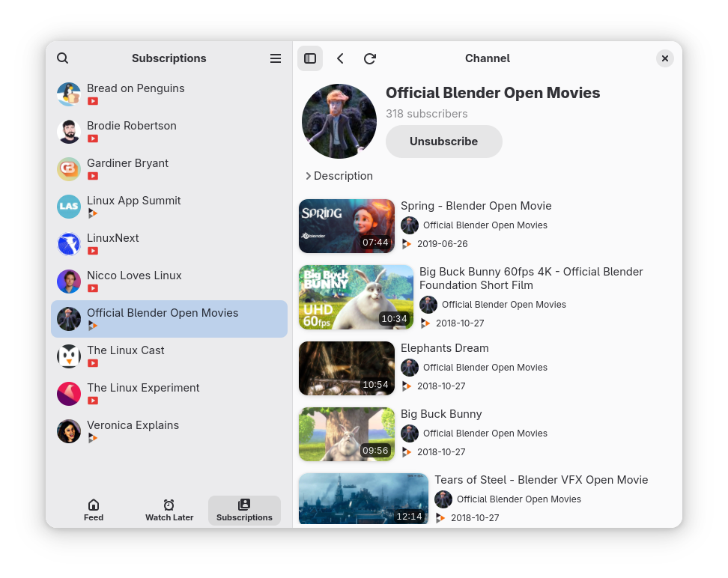
Task: Open Veronica Explains subscription
Action: pyautogui.click(x=169, y=431)
